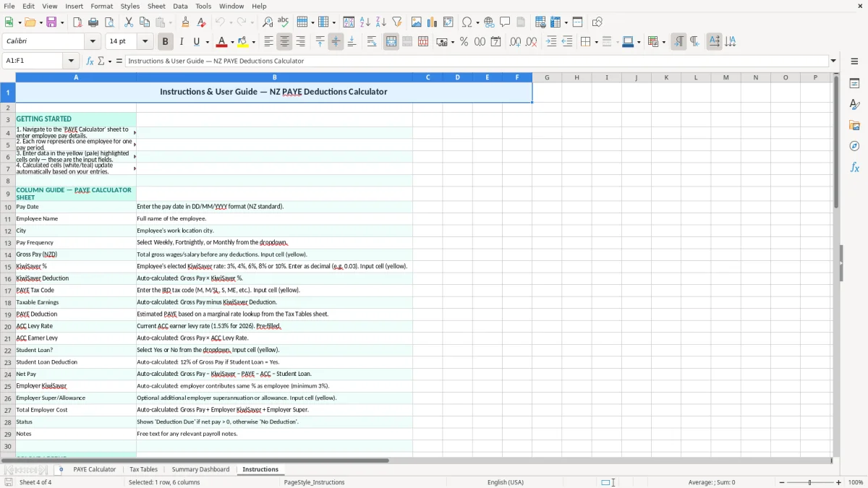Toggle Align Left

pos(268,42)
